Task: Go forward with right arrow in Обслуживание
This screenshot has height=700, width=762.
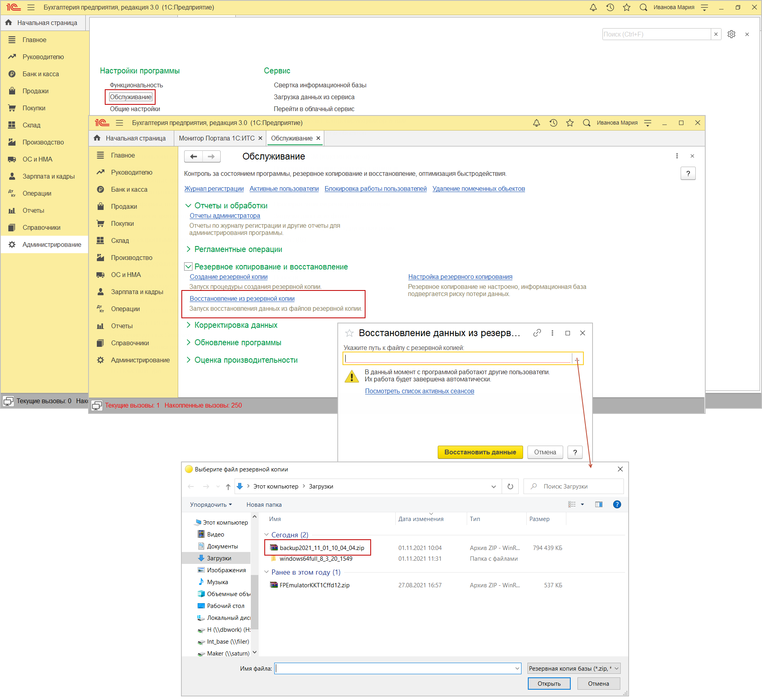Action: pyautogui.click(x=211, y=156)
